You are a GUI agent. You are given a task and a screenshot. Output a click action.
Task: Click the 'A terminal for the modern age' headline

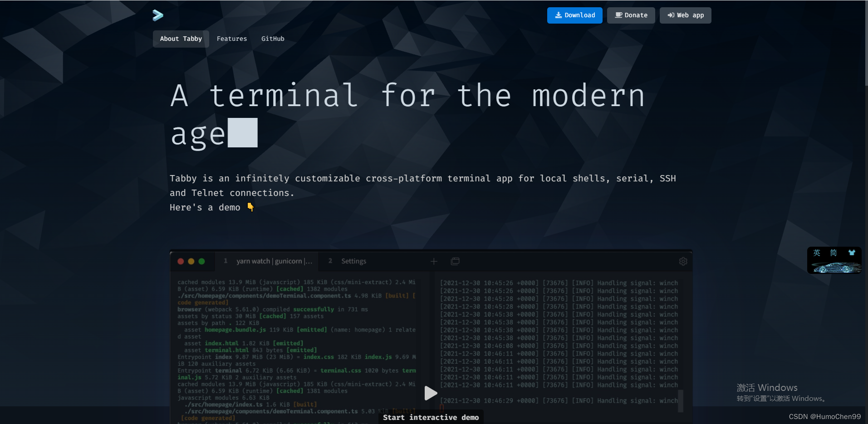coord(407,115)
